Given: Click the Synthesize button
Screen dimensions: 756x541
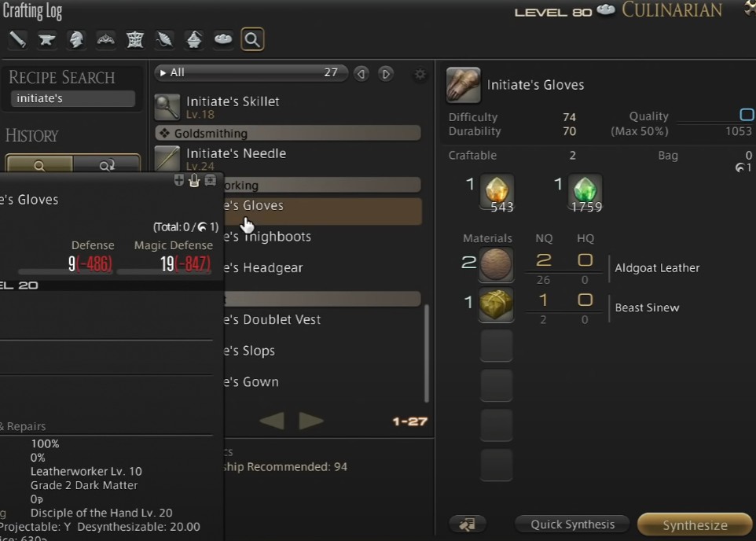Looking at the screenshot, I should point(695,524).
